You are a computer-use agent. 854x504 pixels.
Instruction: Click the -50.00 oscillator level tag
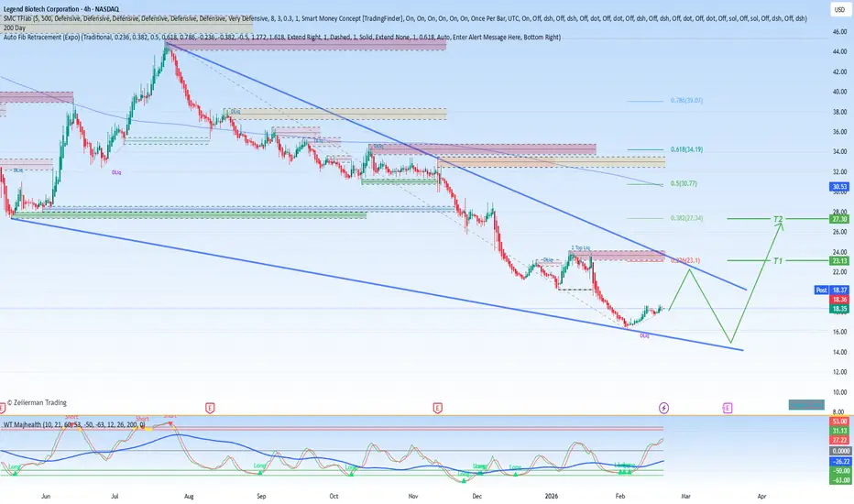839,471
